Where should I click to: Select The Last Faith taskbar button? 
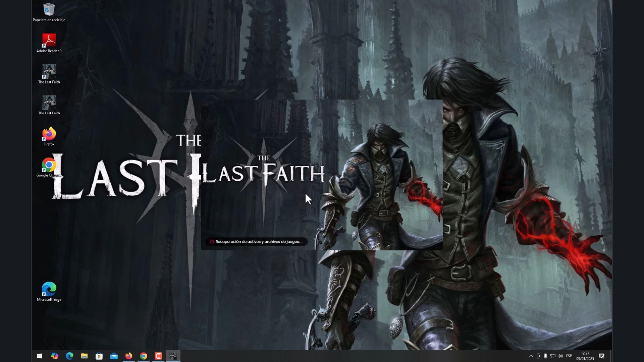173,356
